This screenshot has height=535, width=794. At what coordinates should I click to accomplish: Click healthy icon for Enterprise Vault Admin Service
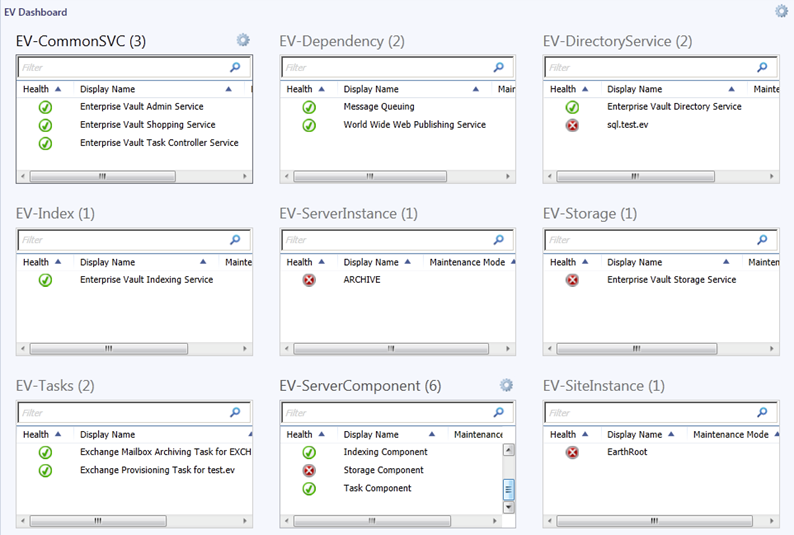[x=46, y=107]
